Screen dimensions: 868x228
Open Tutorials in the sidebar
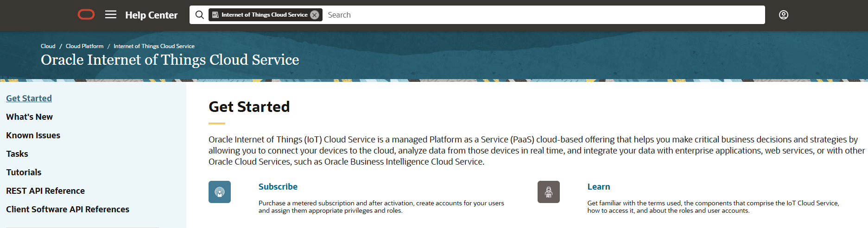(x=24, y=173)
